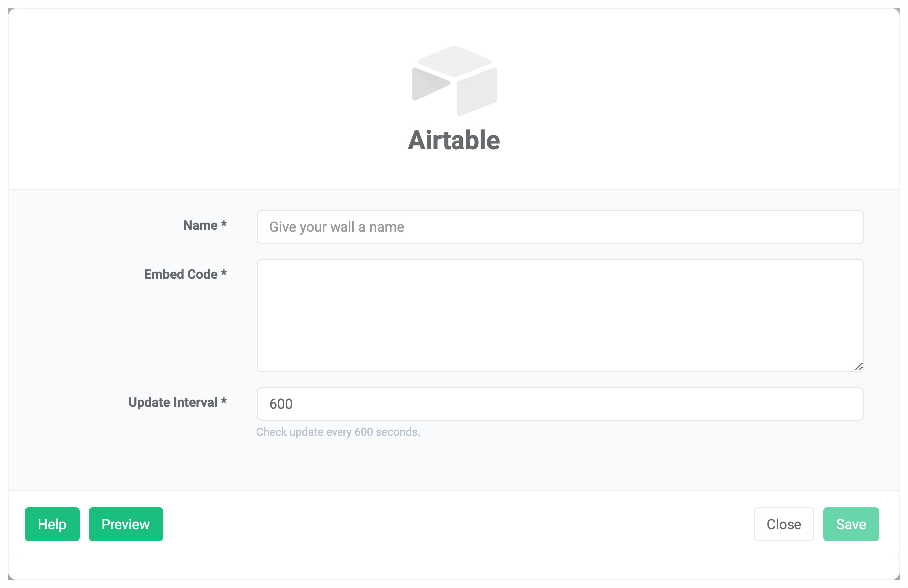This screenshot has width=908, height=588.
Task: Click the Preview button
Action: [126, 524]
